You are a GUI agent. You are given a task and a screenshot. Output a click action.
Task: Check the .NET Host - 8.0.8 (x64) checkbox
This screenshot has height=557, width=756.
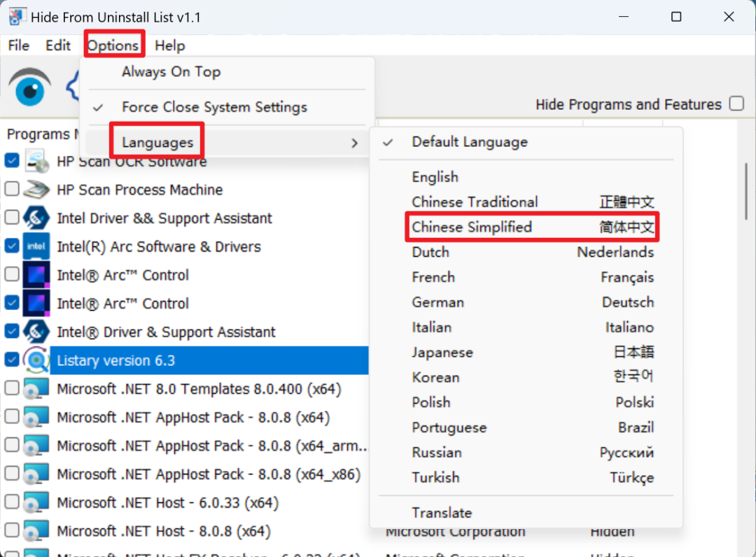click(12, 530)
